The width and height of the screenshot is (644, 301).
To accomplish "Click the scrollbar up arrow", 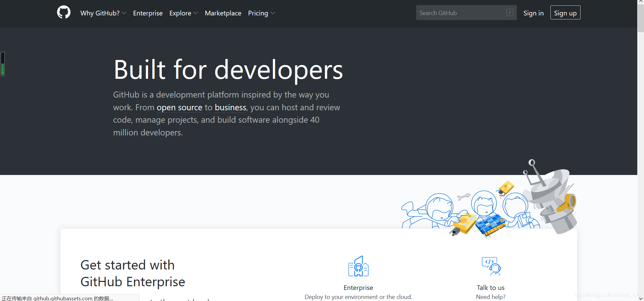I will click(x=641, y=2).
